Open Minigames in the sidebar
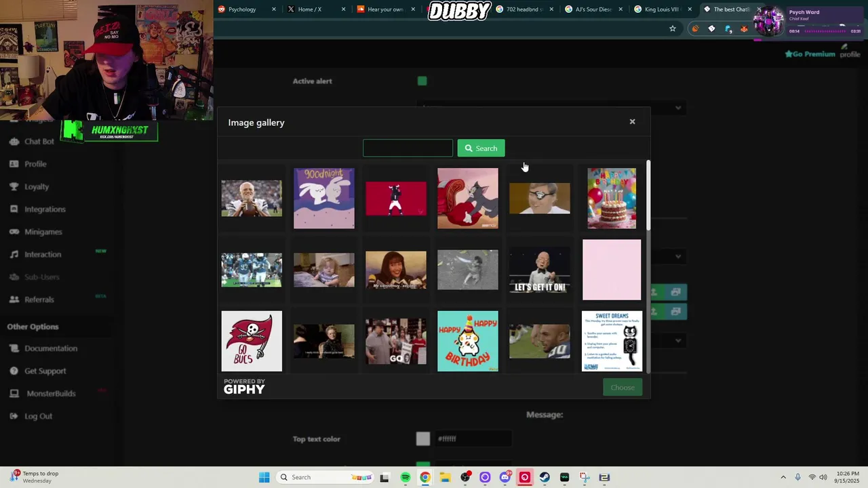The width and height of the screenshot is (868, 488). coord(43,232)
